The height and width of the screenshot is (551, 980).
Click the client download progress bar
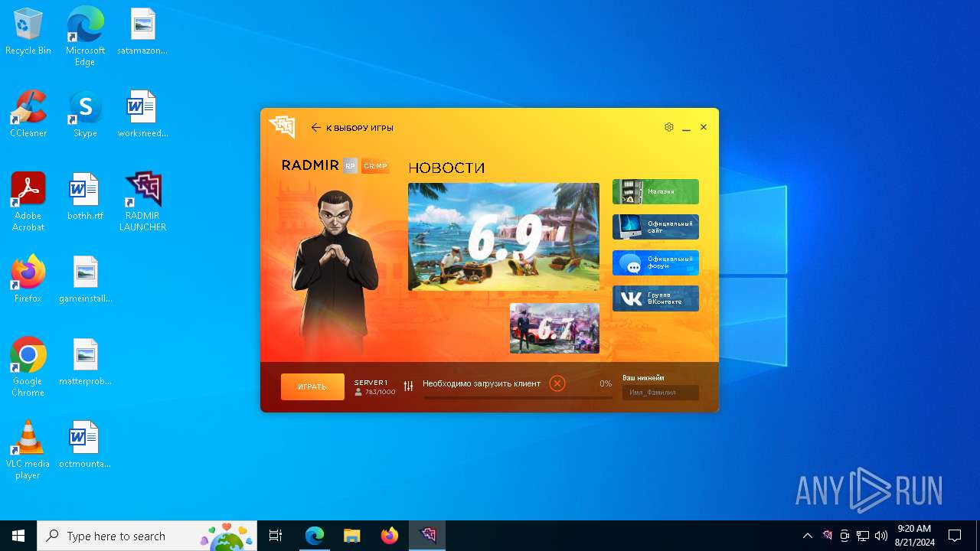click(x=518, y=398)
